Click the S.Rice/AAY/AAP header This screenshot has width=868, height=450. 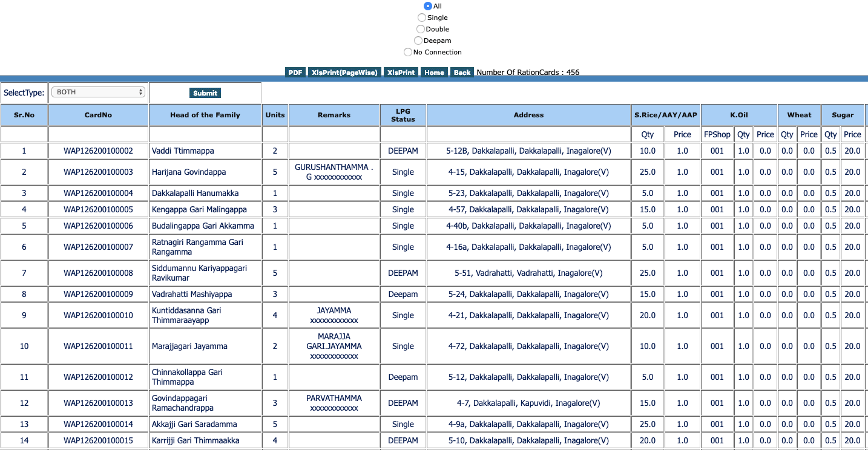(x=666, y=115)
